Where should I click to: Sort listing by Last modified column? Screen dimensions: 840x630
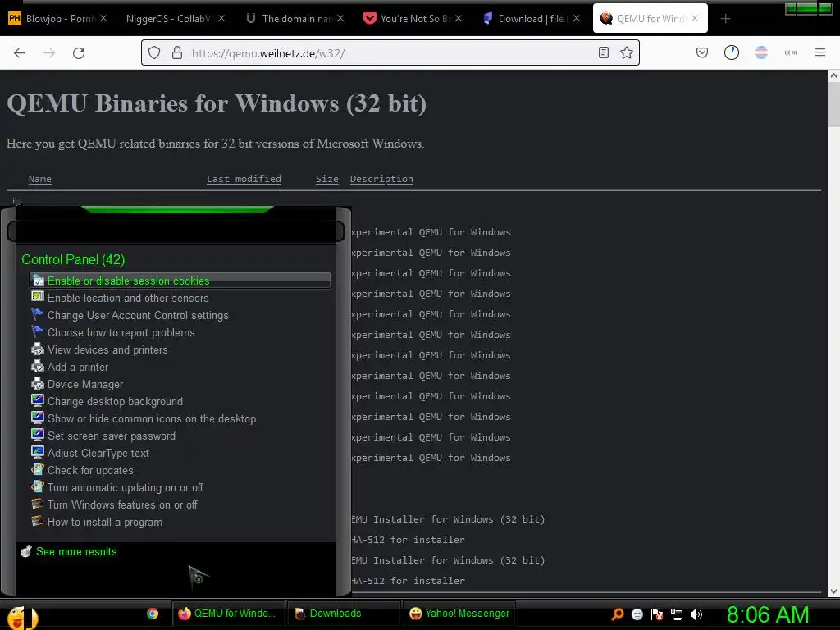(244, 179)
